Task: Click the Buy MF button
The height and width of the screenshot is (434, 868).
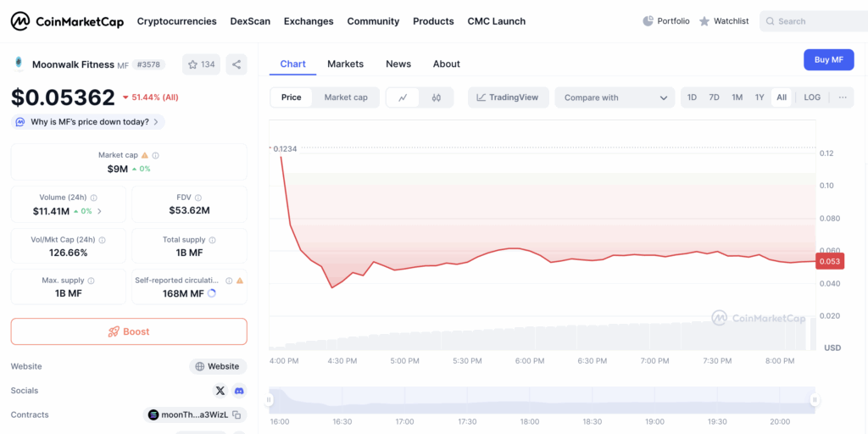Action: (828, 59)
